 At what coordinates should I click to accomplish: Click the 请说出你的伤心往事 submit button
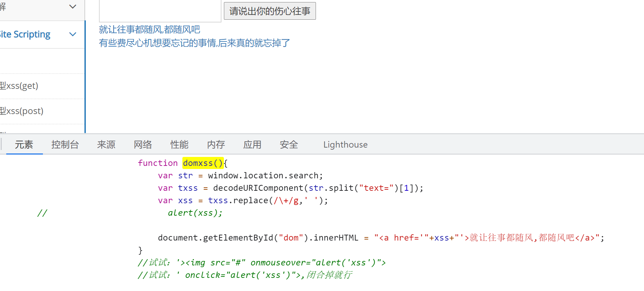click(x=270, y=11)
